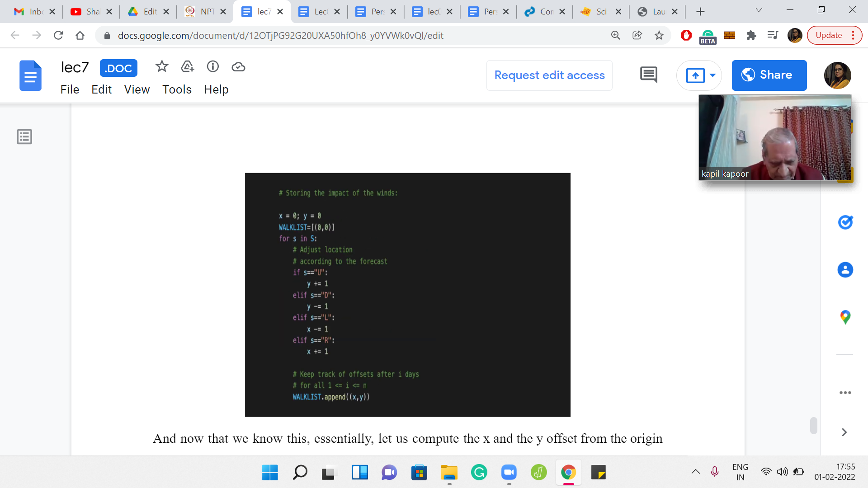Image resolution: width=868 pixels, height=488 pixels.
Task: Click the cloud document status icon
Action: coord(238,67)
